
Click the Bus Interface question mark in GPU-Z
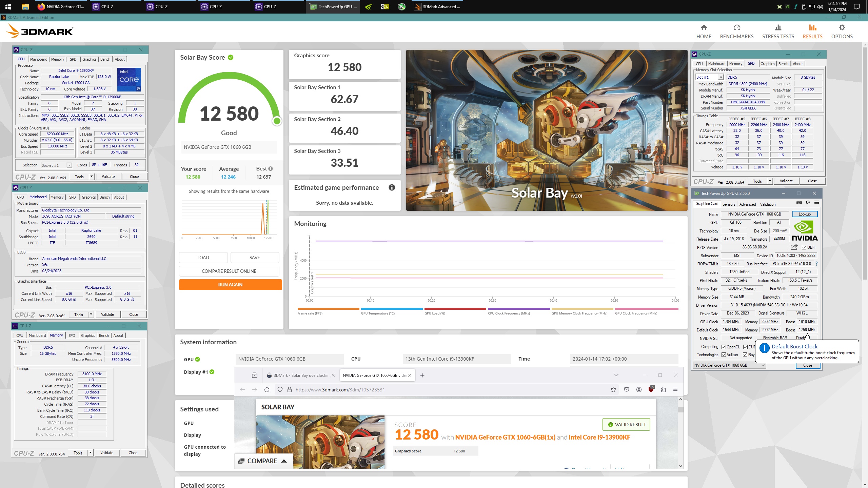pos(816,264)
